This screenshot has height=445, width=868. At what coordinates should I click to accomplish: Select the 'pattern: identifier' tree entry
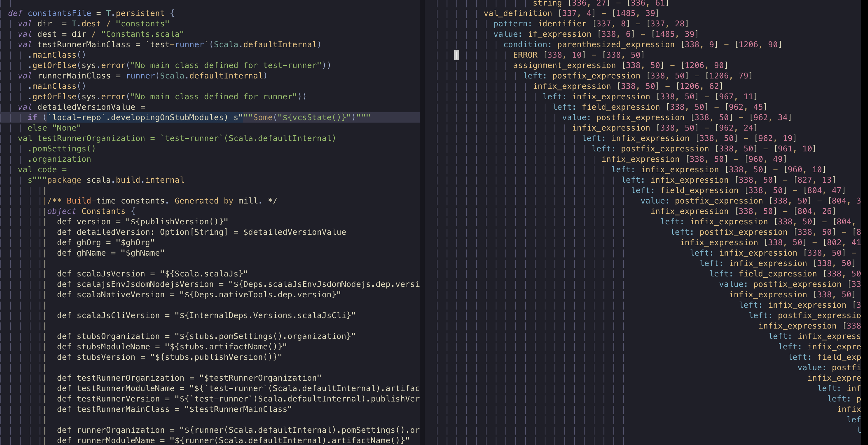point(540,24)
